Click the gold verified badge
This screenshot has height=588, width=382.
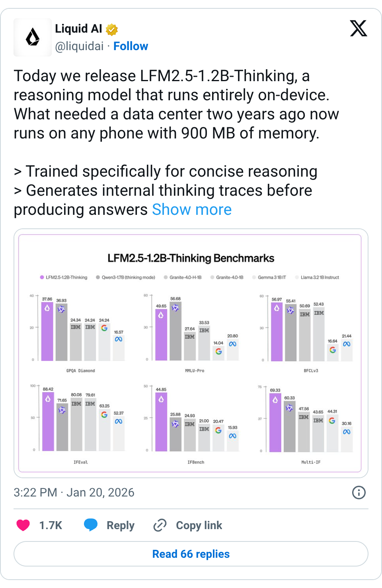(112, 29)
